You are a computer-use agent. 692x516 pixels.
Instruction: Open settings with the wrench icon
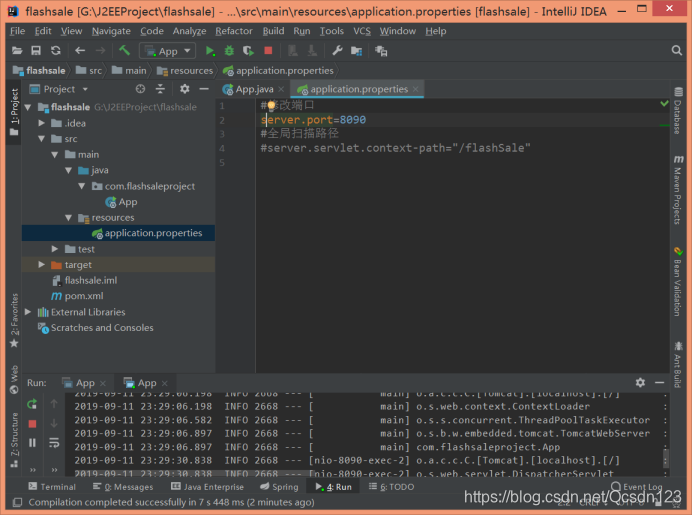click(x=338, y=51)
